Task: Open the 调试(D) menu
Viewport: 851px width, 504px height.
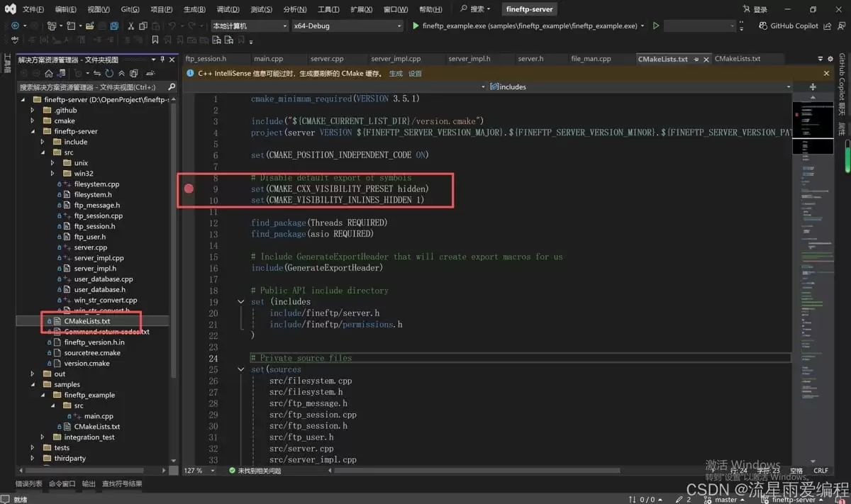Action: coord(228,9)
